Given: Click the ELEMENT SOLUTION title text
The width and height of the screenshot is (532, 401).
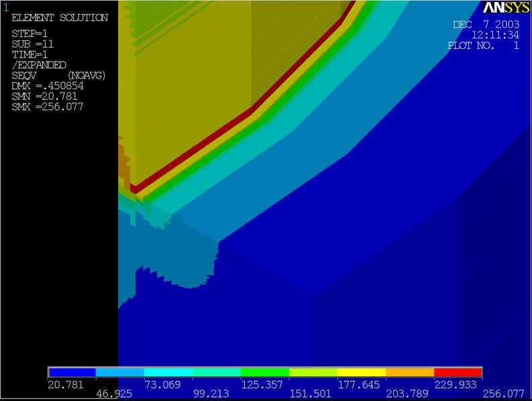Looking at the screenshot, I should coord(60,17).
